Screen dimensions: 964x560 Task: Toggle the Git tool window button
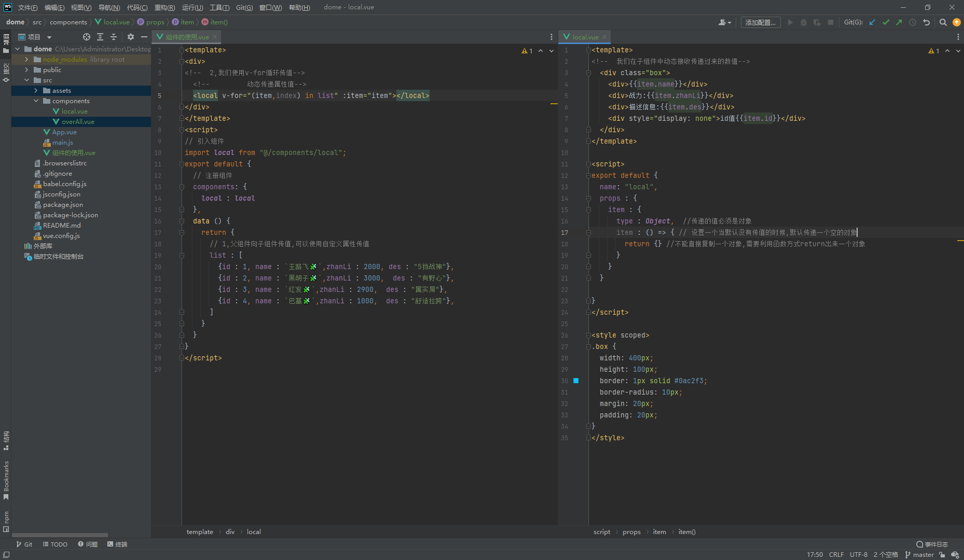click(x=24, y=544)
